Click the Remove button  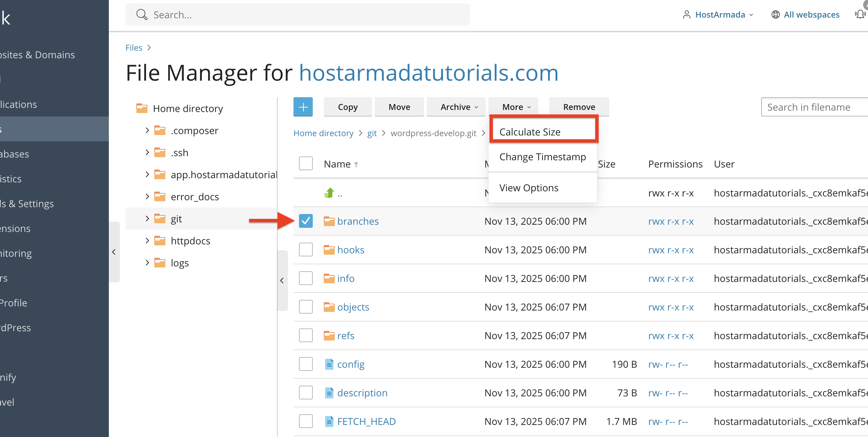coord(579,107)
